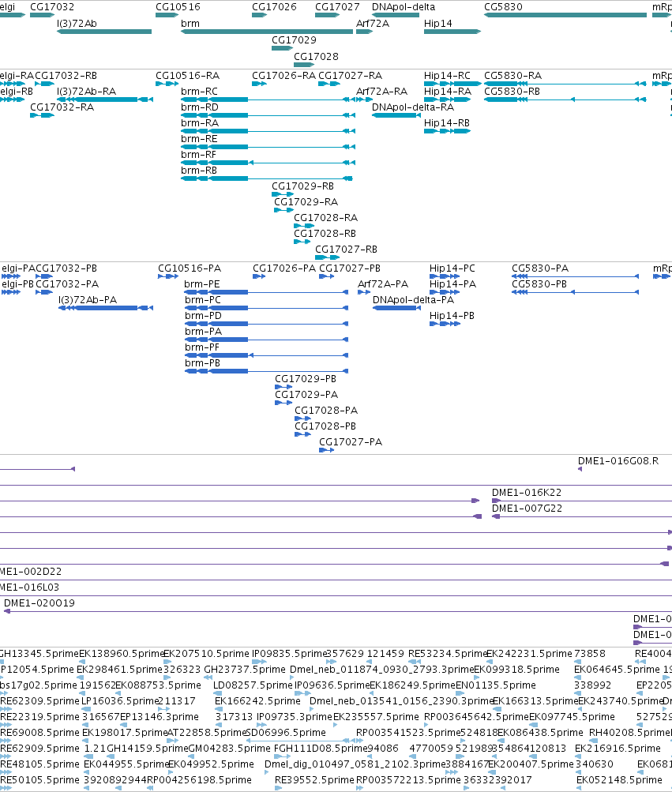Select the Arf72A gene label
This screenshot has width=672, height=792.
click(373, 24)
